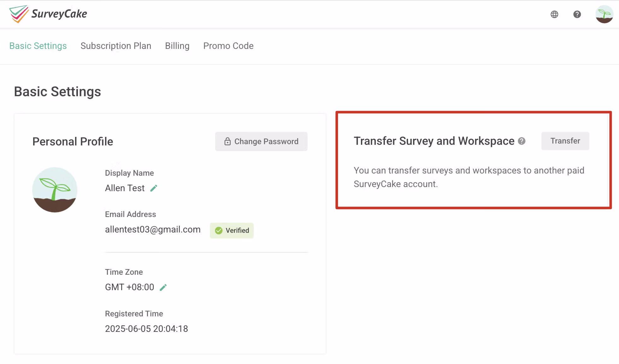The width and height of the screenshot is (619, 364).
Task: Open the Promo Code tab
Action: tap(228, 46)
